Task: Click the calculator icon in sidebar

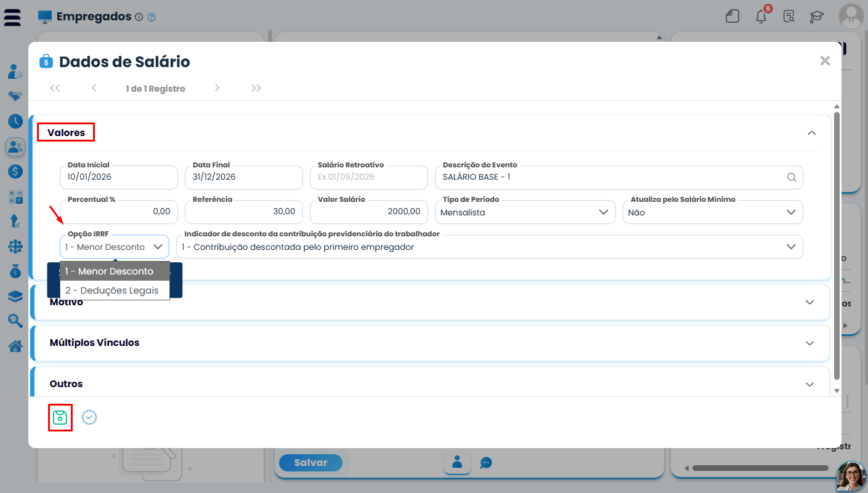Action: [15, 197]
